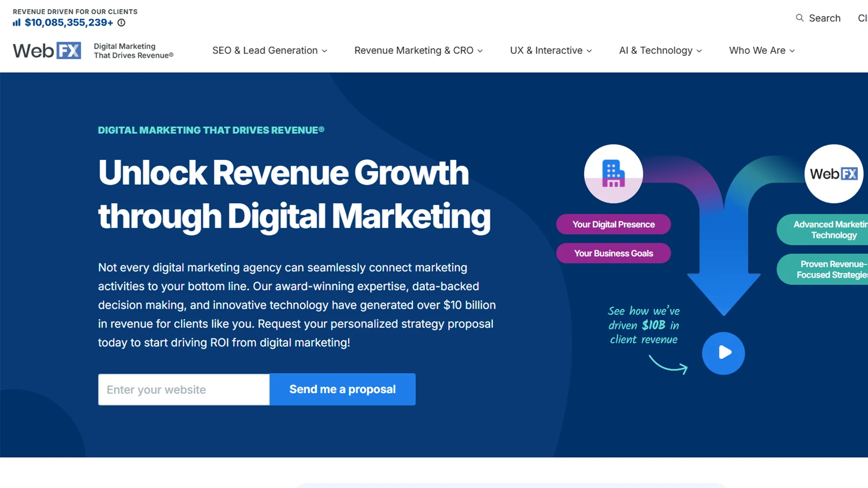Click the $10,085,355,239+ revenue figure
Viewport: 868px width, 488px height.
pyautogui.click(x=69, y=23)
